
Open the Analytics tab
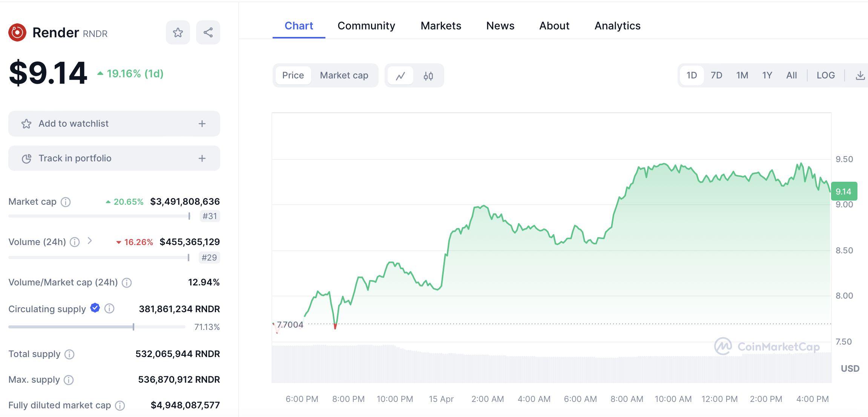coord(617,26)
